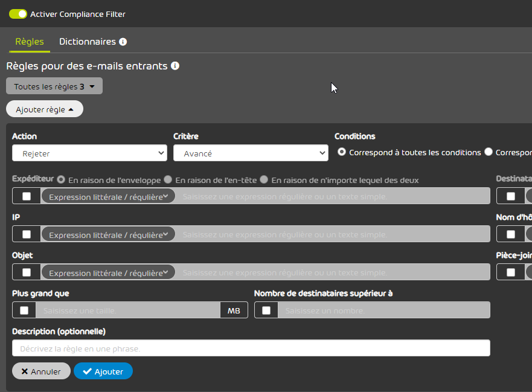Enable the Plus grand que checkbox
This screenshot has width=532, height=392.
coord(24,310)
